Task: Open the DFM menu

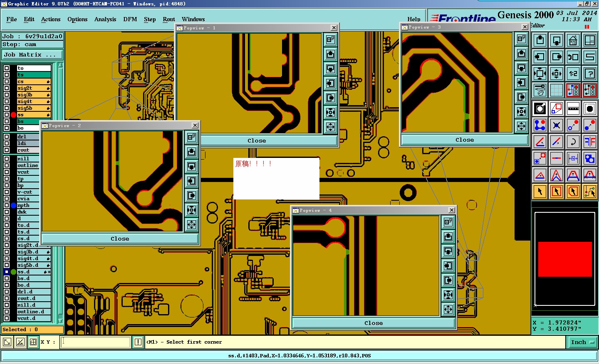Action: 130,19
